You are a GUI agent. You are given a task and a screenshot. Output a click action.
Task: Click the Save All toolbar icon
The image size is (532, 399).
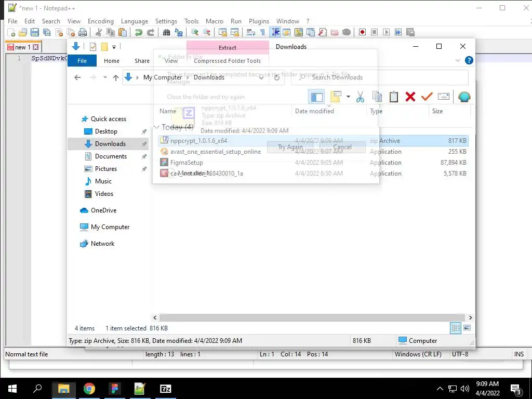click(46, 32)
